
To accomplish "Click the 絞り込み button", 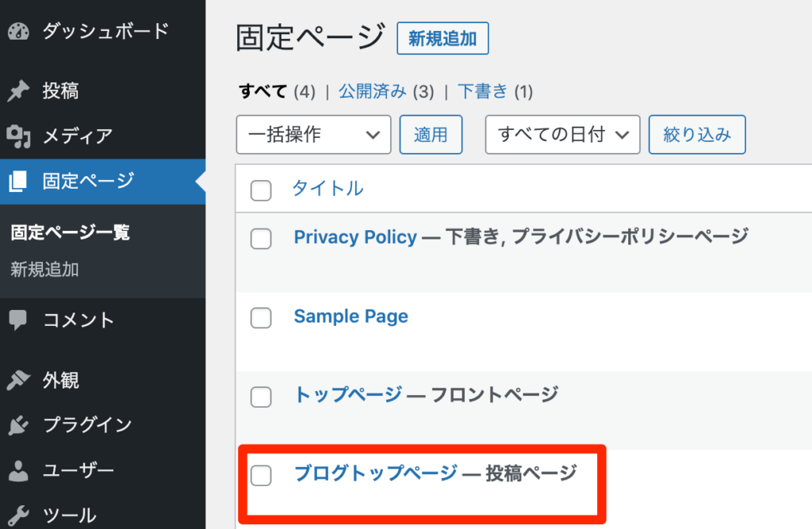I will 697,135.
